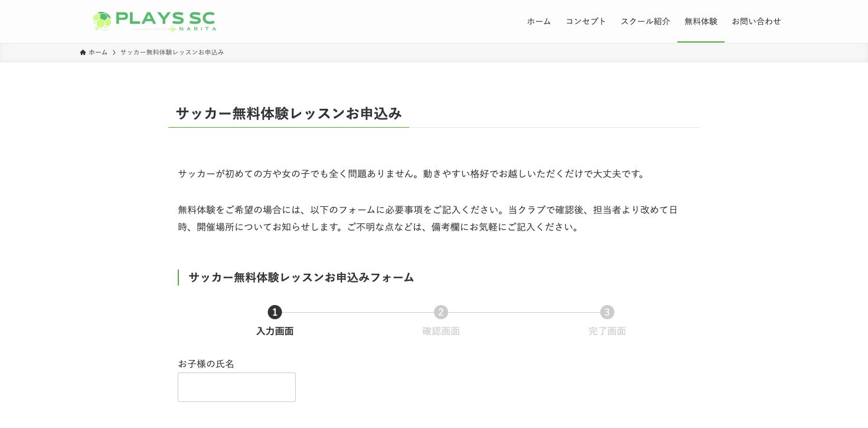The image size is (868, 428).
Task: Click the paragraph starting サッカーが初めての方や女の子でも
Action: [413, 174]
